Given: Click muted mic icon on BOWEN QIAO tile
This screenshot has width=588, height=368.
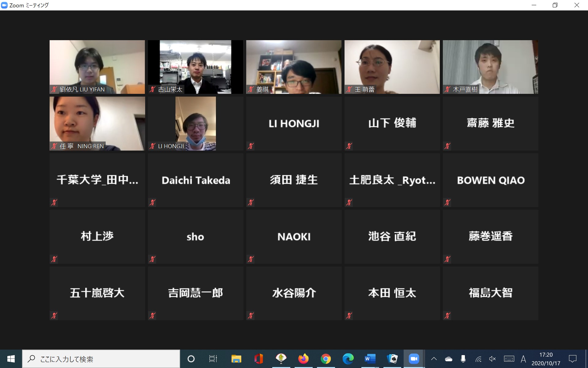Looking at the screenshot, I should pyautogui.click(x=447, y=202).
